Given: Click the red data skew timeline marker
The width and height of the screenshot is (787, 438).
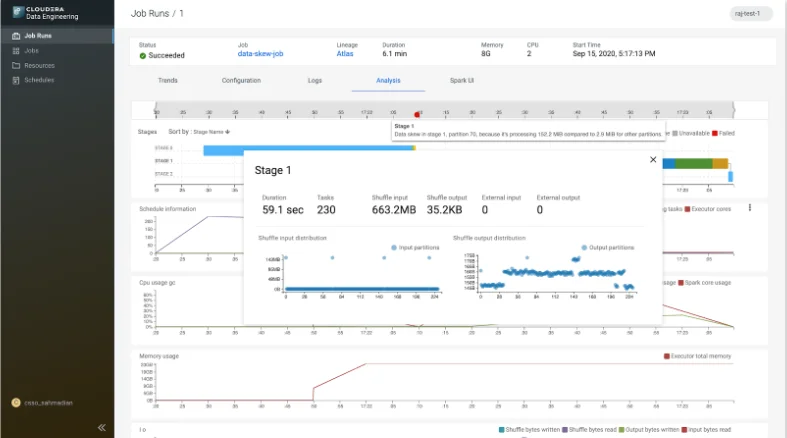Looking at the screenshot, I should pyautogui.click(x=417, y=115).
